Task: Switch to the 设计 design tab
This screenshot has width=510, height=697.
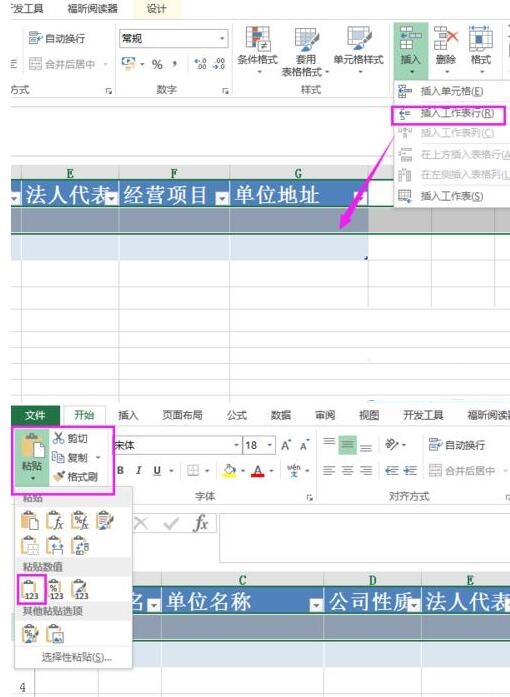Action: (x=157, y=9)
